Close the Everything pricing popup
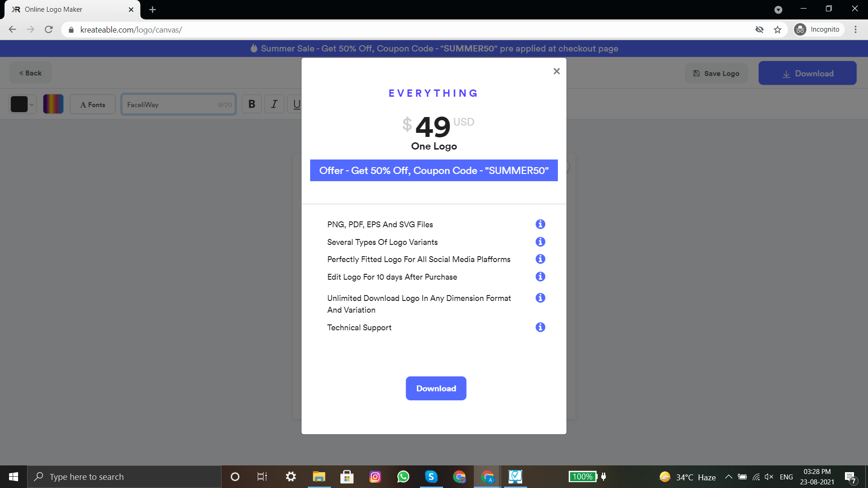The width and height of the screenshot is (868, 488). [557, 71]
